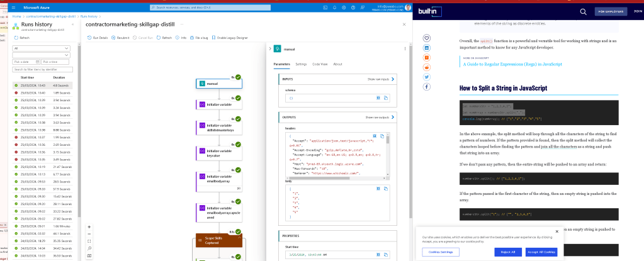Open the Built In site search
The height and width of the screenshot is (261, 644).
click(583, 11)
